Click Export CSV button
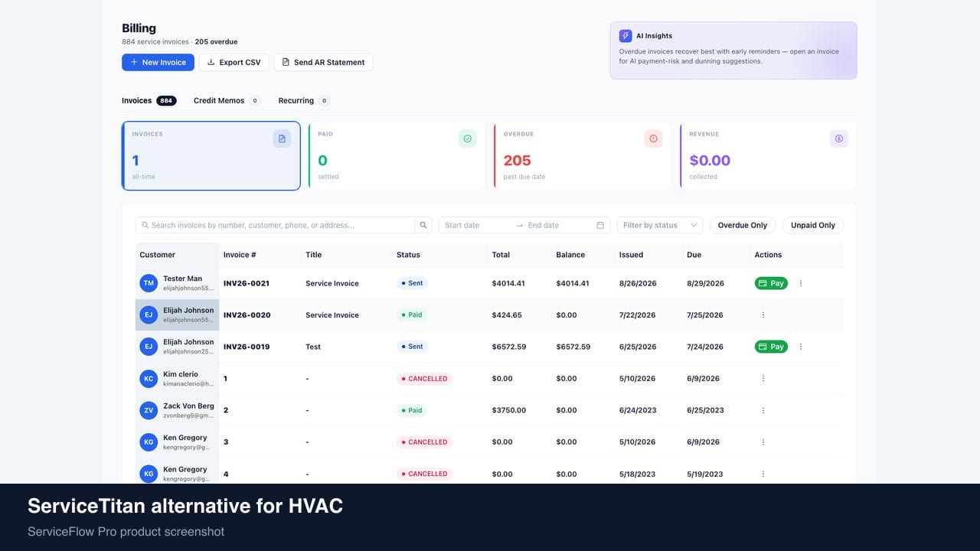Image resolution: width=980 pixels, height=551 pixels. click(234, 62)
